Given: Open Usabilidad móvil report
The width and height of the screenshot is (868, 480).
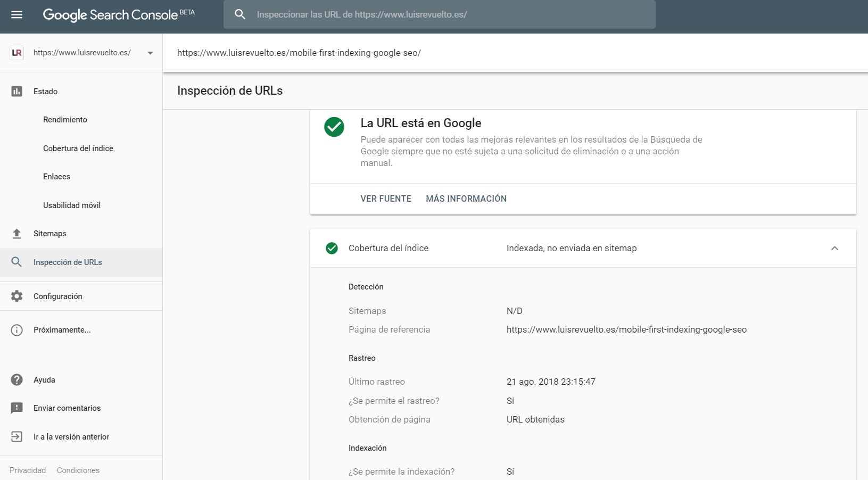Looking at the screenshot, I should click(x=72, y=205).
